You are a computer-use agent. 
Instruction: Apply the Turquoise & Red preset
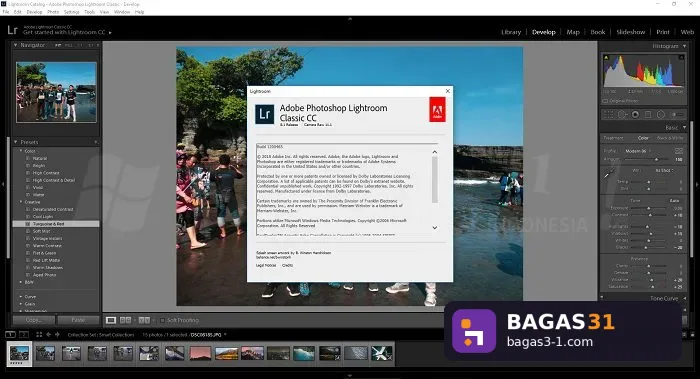coord(56,224)
